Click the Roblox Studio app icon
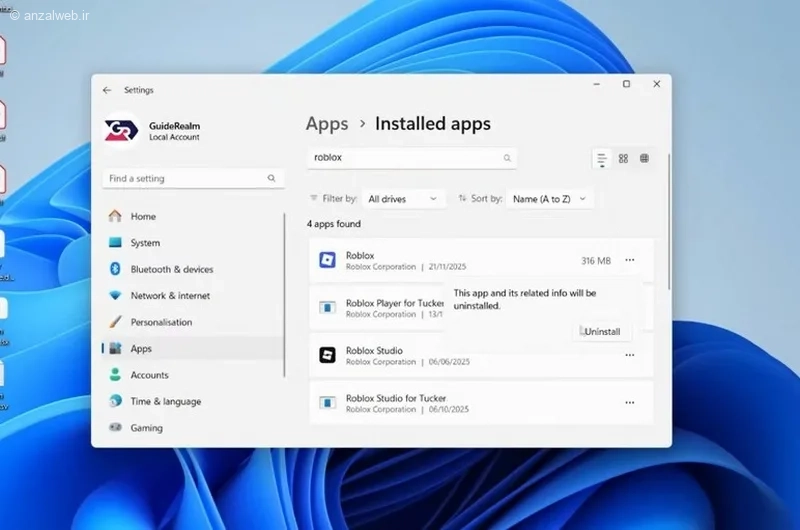Screen dimensions: 800x530 pos(327,355)
